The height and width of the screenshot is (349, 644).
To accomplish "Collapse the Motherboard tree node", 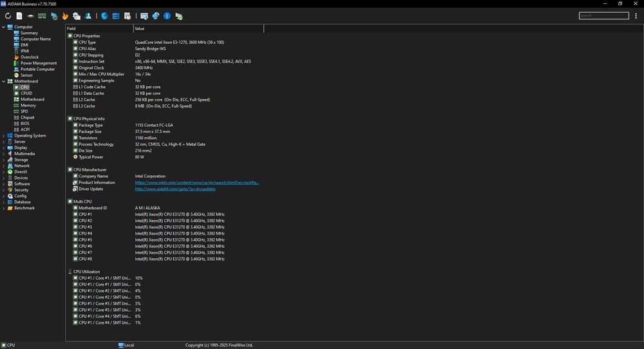I will coord(4,81).
